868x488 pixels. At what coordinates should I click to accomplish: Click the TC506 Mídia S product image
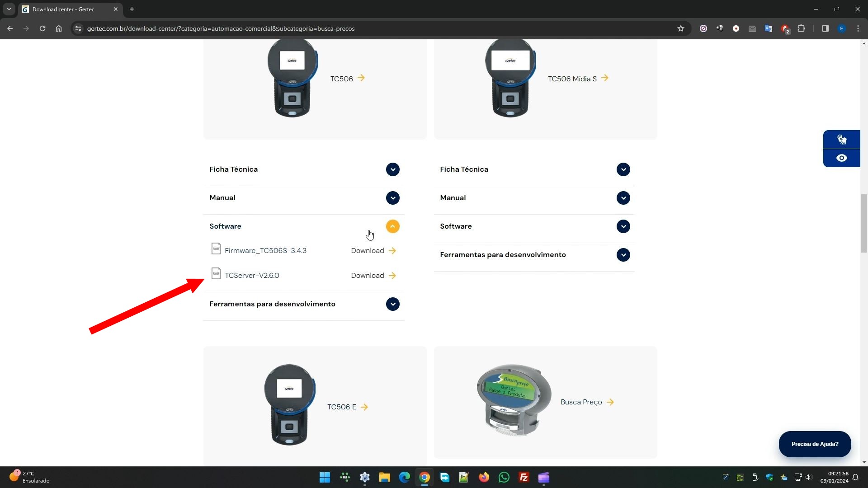click(510, 79)
